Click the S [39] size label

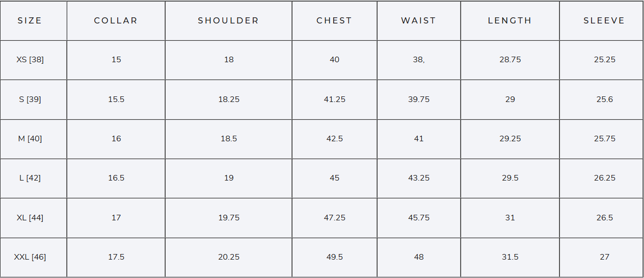pyautogui.click(x=30, y=99)
